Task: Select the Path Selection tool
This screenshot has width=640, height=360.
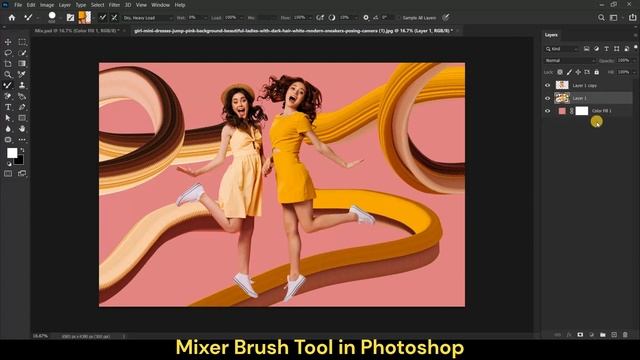Action: (8, 118)
